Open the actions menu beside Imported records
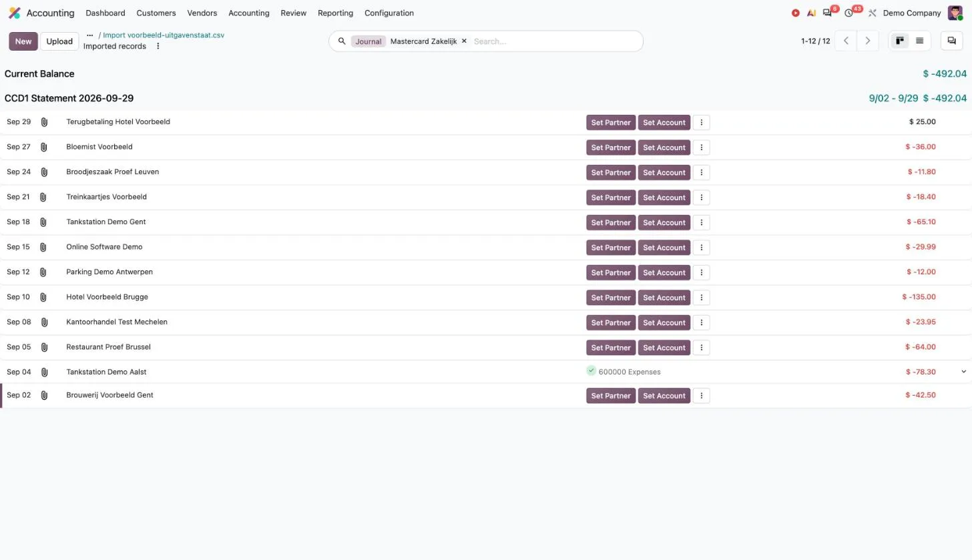The image size is (972, 560). pyautogui.click(x=158, y=46)
